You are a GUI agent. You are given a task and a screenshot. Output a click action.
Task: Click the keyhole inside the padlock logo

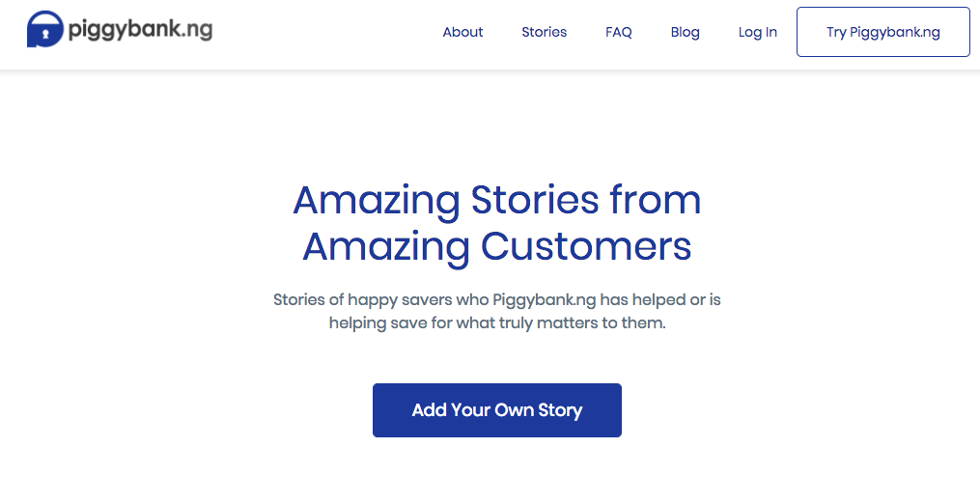point(45,35)
